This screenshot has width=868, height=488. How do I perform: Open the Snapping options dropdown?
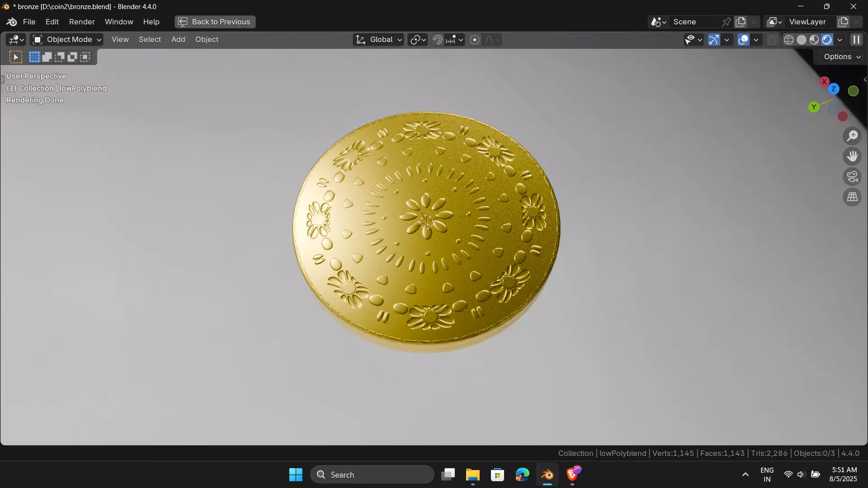pos(455,40)
